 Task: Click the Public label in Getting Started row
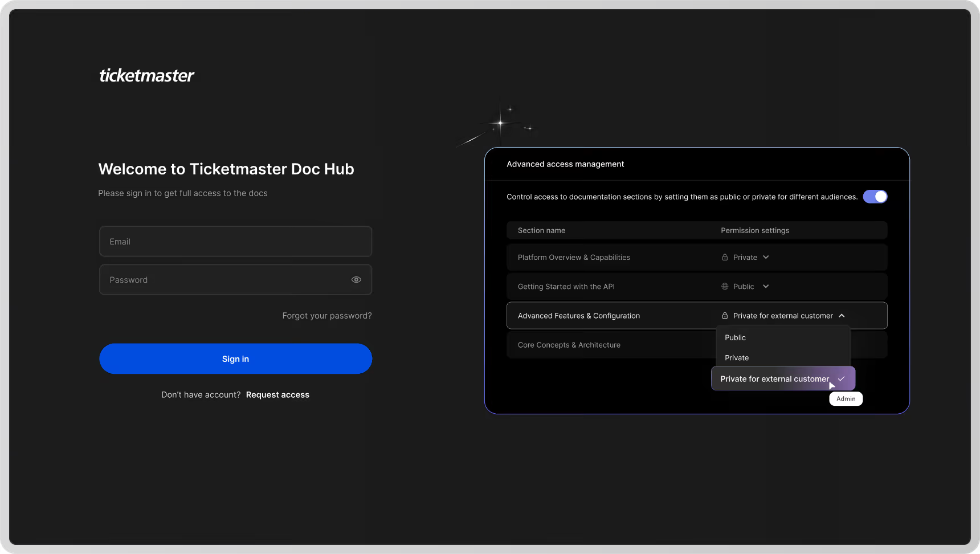pyautogui.click(x=744, y=287)
